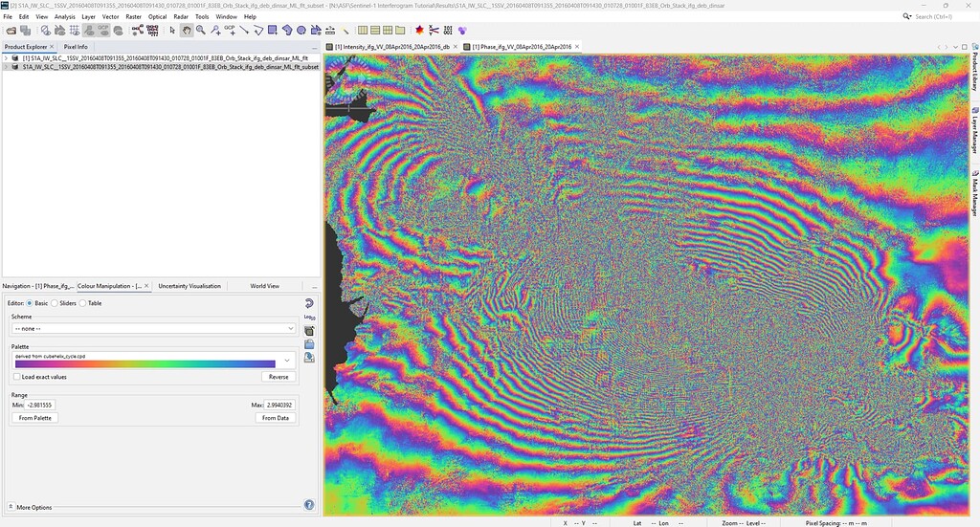This screenshot has height=527, width=980.
Task: Open the Scheme dropdown
Action: [153, 328]
